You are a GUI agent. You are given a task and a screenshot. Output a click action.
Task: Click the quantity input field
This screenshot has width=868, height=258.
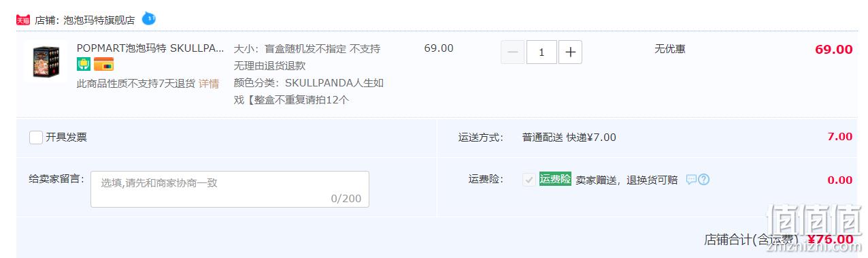[x=541, y=52]
